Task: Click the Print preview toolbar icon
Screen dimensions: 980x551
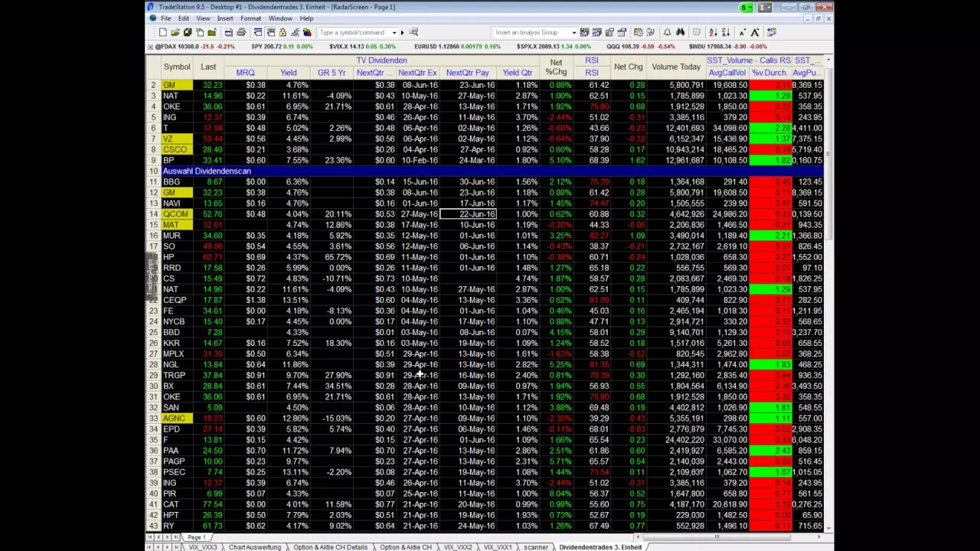Action: [229, 32]
